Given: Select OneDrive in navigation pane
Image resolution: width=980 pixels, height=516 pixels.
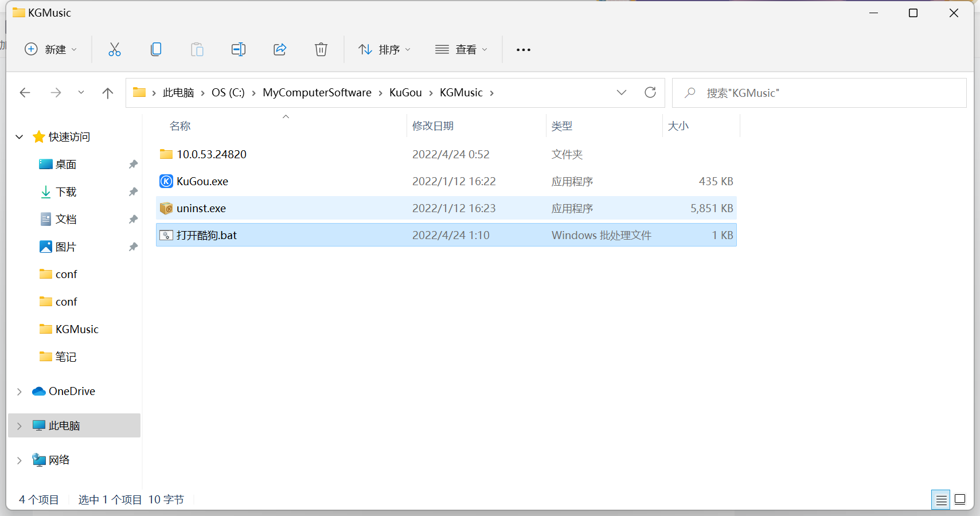Looking at the screenshot, I should click(x=72, y=391).
